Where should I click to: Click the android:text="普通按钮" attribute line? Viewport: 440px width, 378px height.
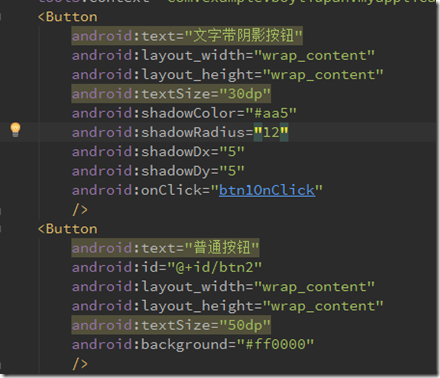(x=165, y=248)
